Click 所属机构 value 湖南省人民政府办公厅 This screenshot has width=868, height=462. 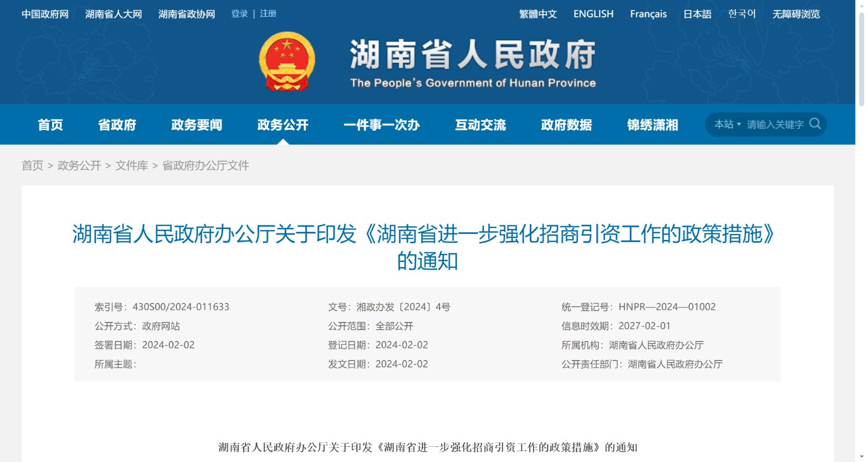click(656, 345)
